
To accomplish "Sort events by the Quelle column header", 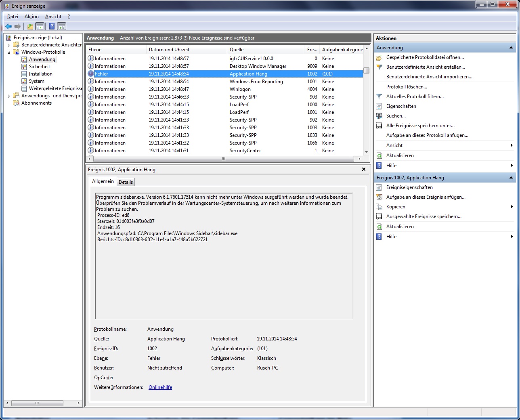I will pos(266,50).
